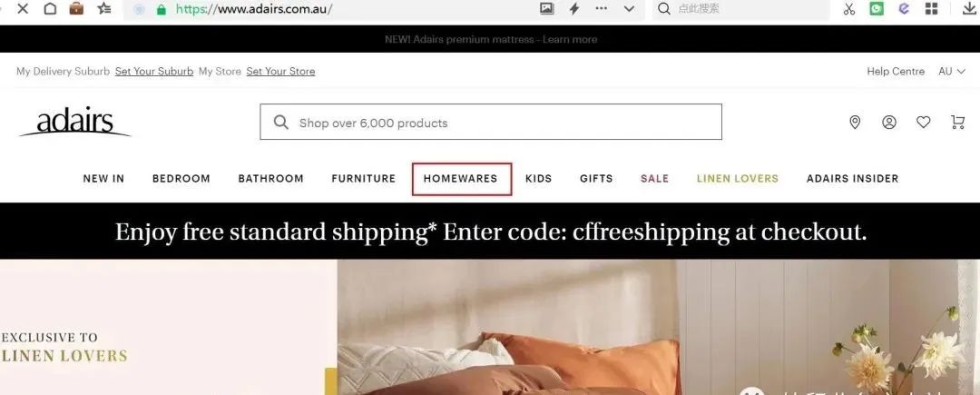Click the bookmarks star icon in browser
This screenshot has width=980, height=395.
[104, 9]
